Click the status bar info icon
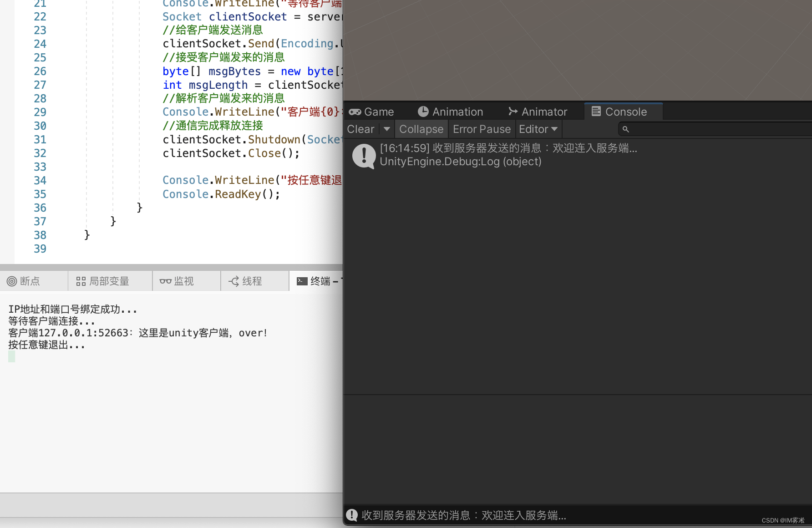Viewport: 812px width, 528px height. 352,515
